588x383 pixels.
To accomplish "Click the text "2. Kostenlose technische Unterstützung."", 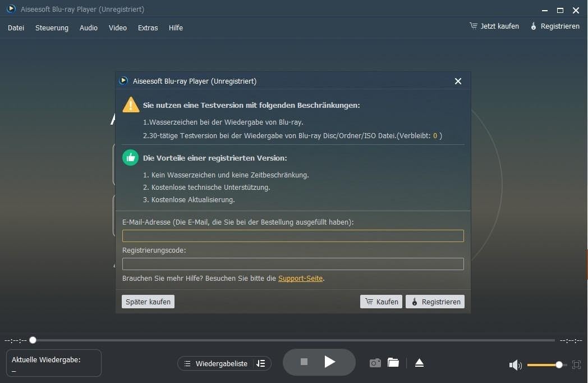I will click(206, 188).
